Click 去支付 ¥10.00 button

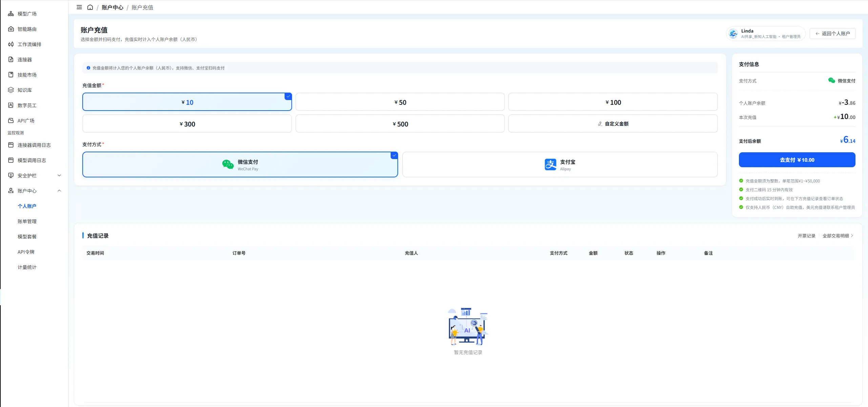click(797, 160)
